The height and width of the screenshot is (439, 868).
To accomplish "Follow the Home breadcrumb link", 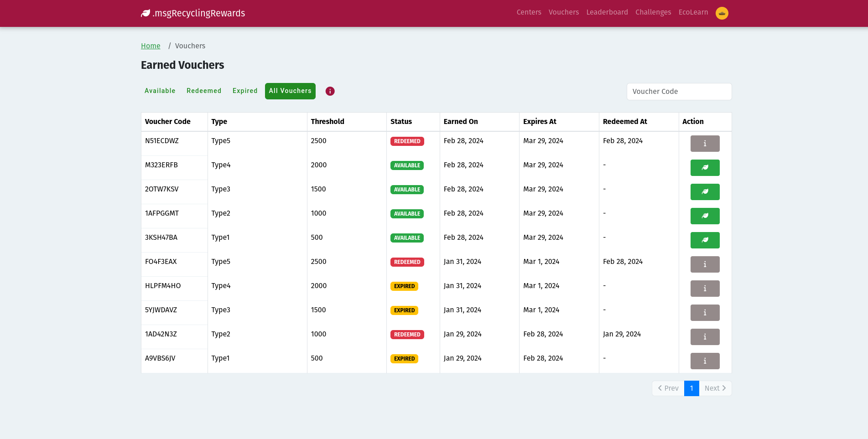I will [151, 46].
